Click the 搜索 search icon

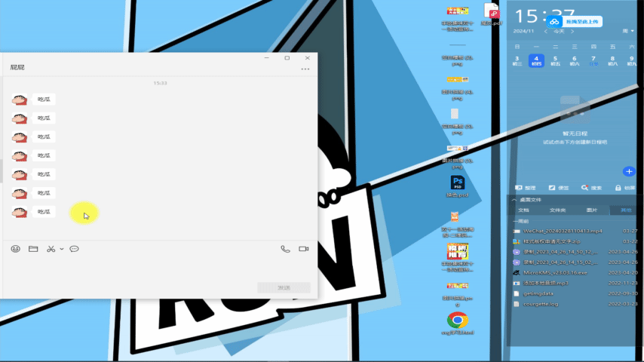pos(591,188)
